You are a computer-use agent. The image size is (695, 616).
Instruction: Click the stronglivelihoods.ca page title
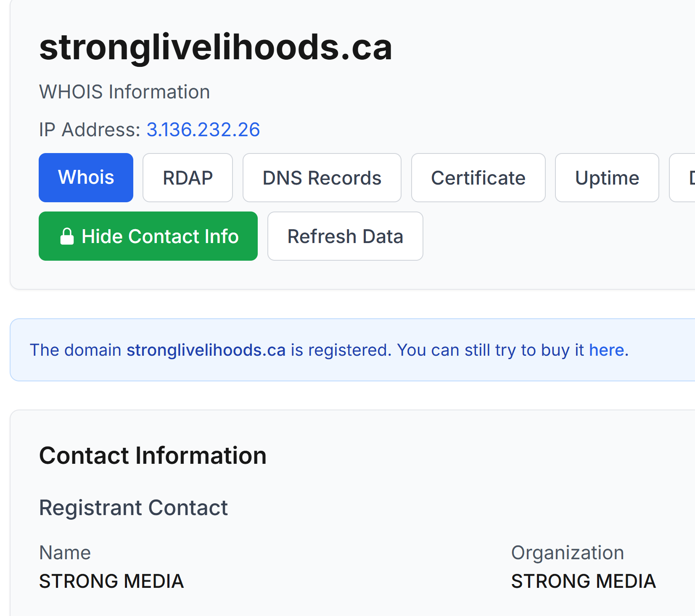tap(216, 47)
